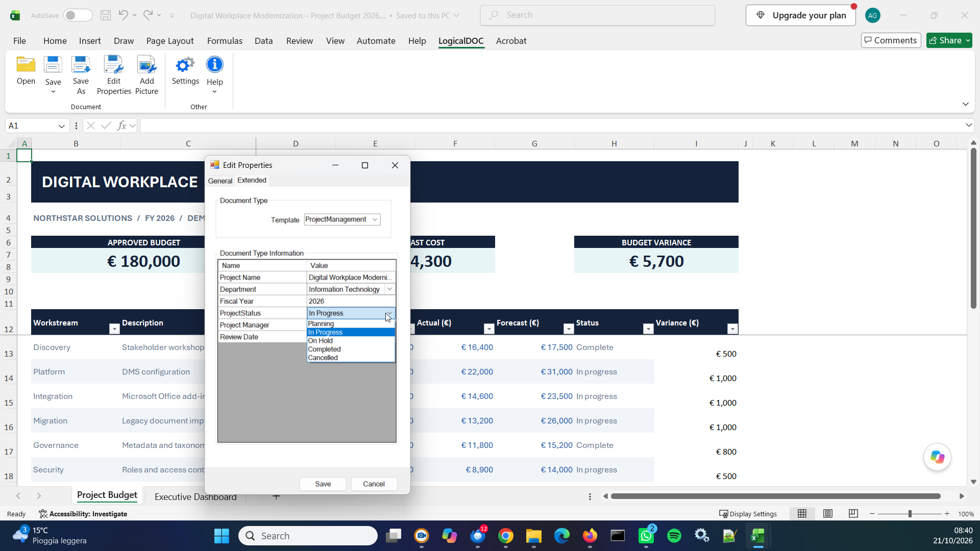The width and height of the screenshot is (980, 551).
Task: Click the Undo arrow in title bar
Action: pos(123,15)
